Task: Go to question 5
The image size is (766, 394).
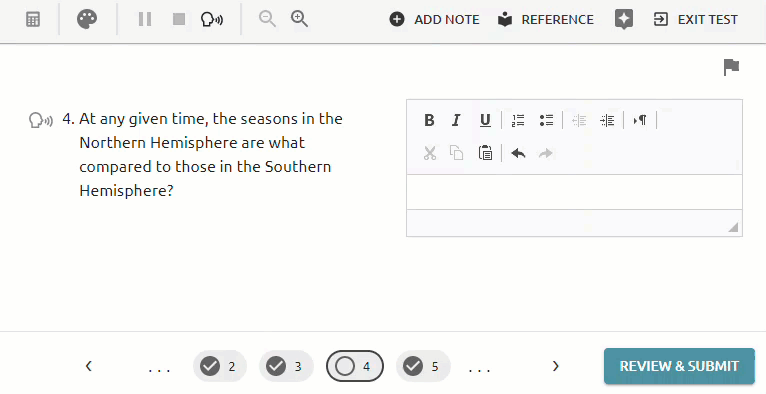Action: tap(423, 366)
